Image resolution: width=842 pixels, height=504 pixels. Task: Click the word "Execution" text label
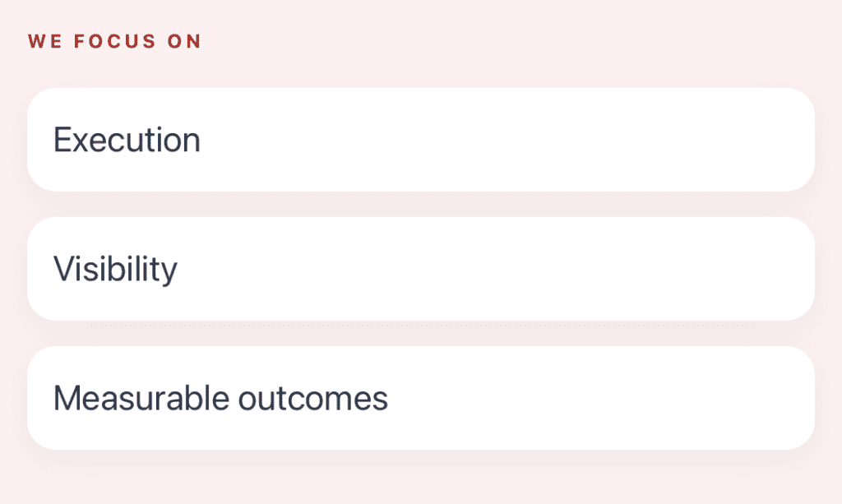click(127, 141)
